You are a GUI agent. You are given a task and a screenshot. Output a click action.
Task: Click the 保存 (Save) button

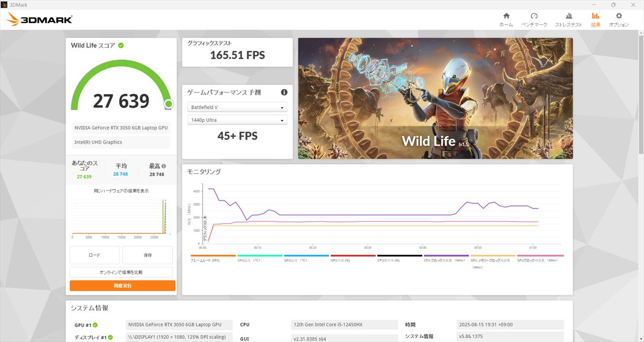tap(148, 255)
